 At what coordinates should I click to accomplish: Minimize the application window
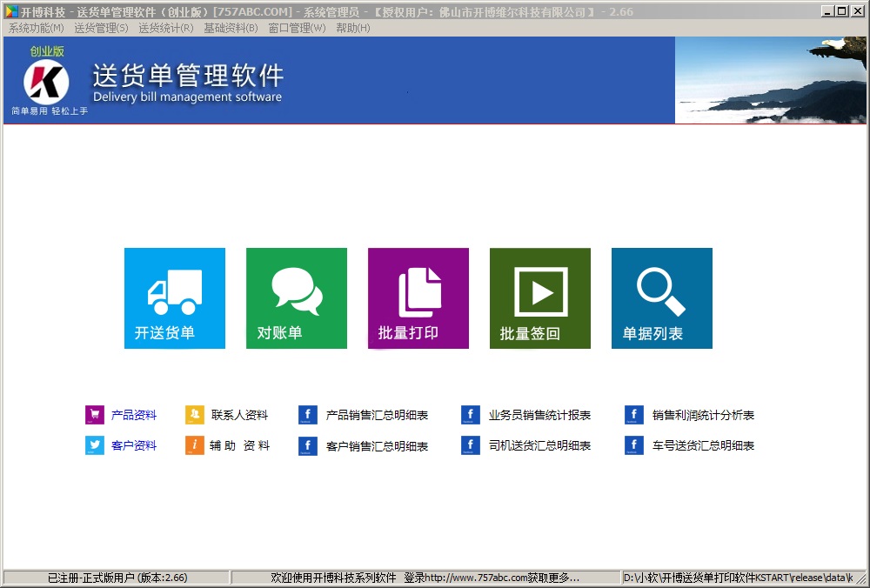828,11
